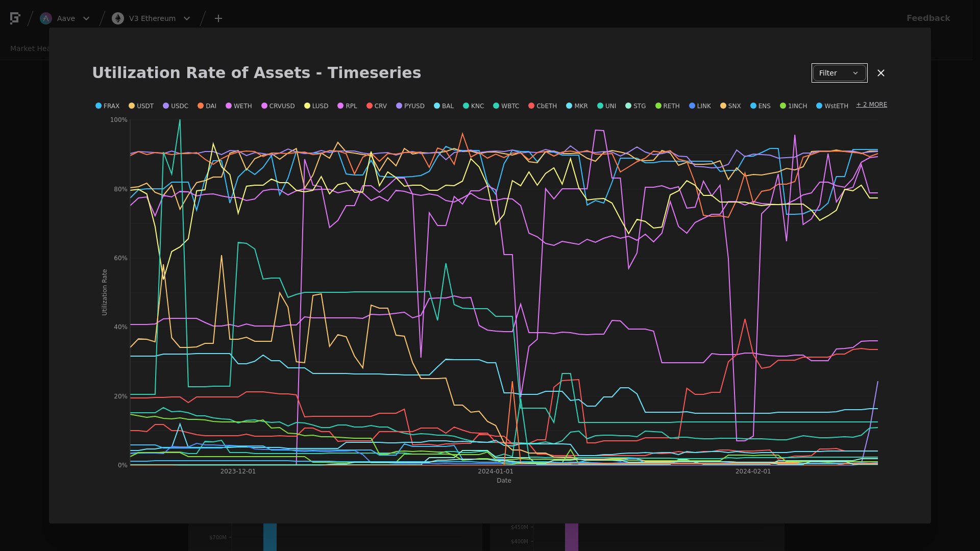Toggle CRV series in legend

pos(377,106)
